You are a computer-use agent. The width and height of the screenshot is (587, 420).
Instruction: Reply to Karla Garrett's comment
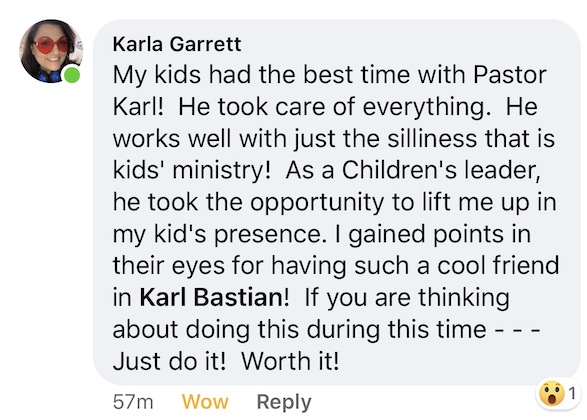pyautogui.click(x=284, y=402)
